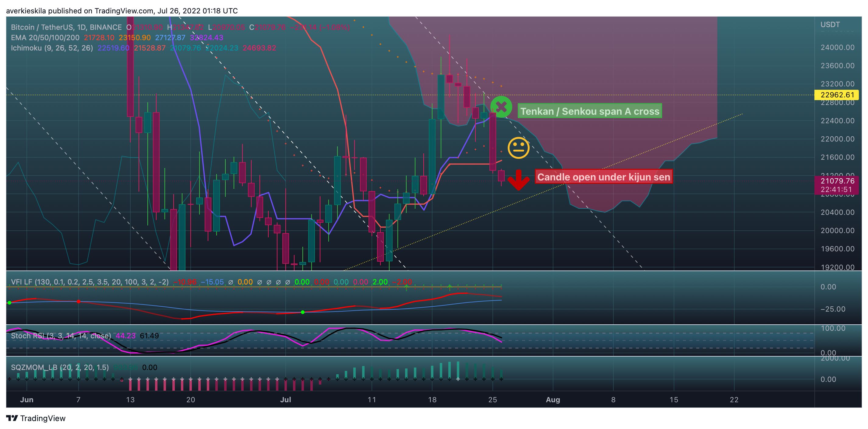Click the yellow neutral face emoji
Screen dimensions: 868x429
click(519, 148)
